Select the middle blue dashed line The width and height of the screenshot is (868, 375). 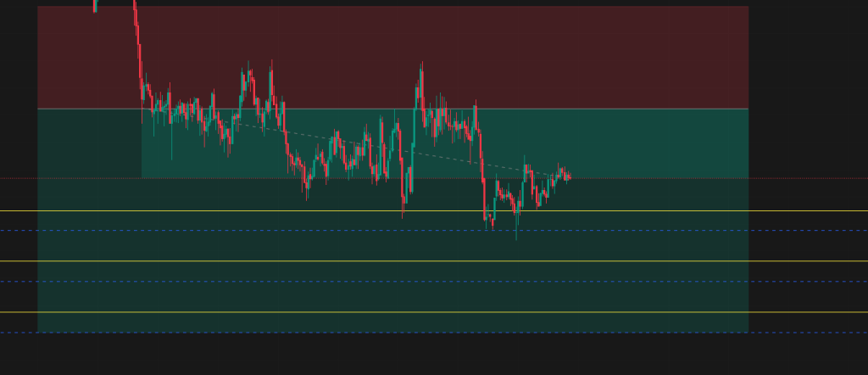click(x=434, y=282)
